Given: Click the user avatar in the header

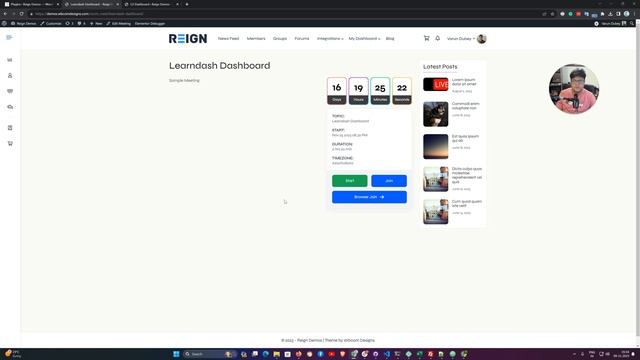Looking at the screenshot, I should coord(482,39).
